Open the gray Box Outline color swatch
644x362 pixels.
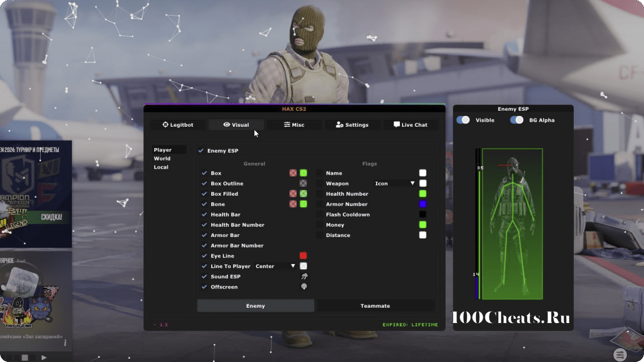pyautogui.click(x=304, y=183)
